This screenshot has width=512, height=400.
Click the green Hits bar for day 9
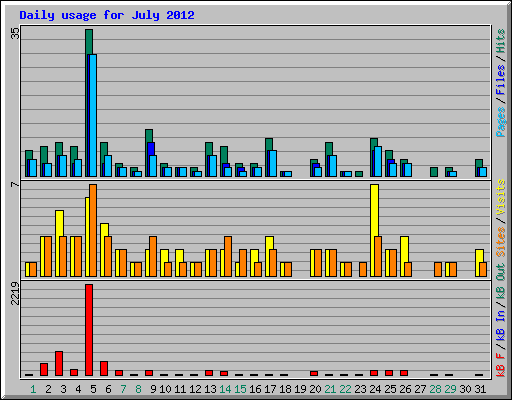click(149, 136)
